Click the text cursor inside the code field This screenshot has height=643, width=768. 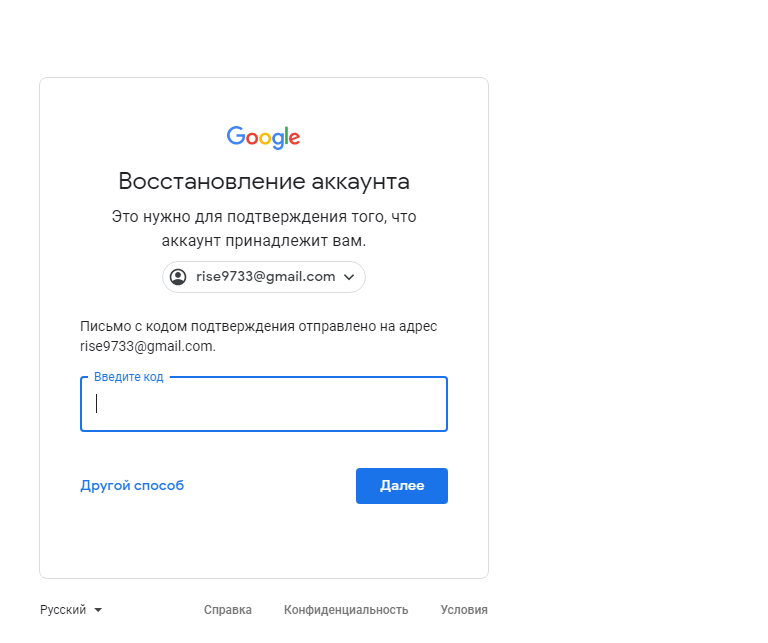[x=96, y=404]
